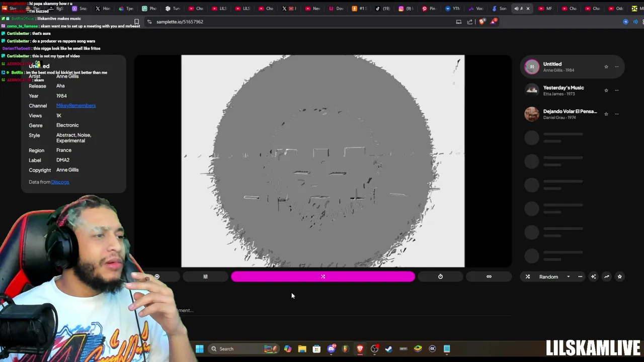Open three-dot menu next to Random dropdown
Screen dimensions: 644x362
(580, 277)
